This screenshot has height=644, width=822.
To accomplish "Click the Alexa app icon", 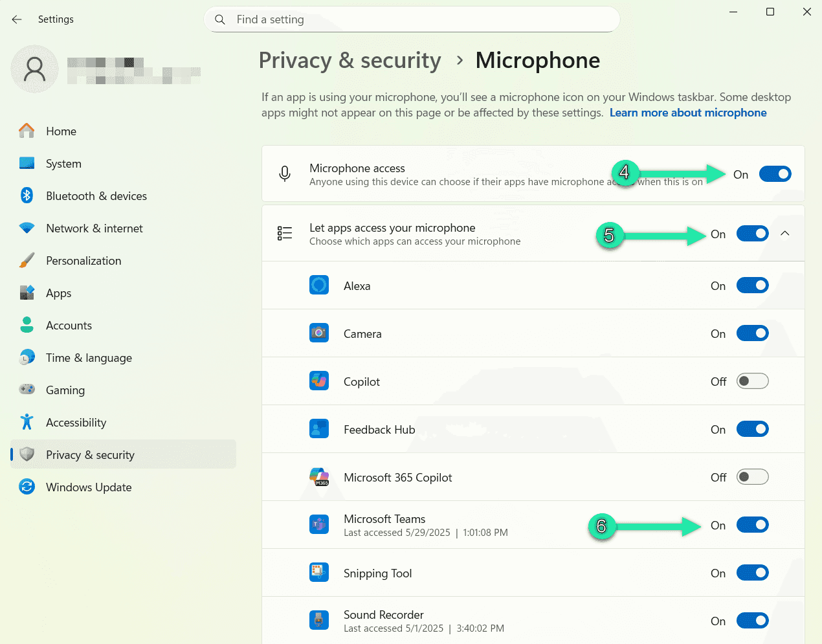I will tap(319, 285).
